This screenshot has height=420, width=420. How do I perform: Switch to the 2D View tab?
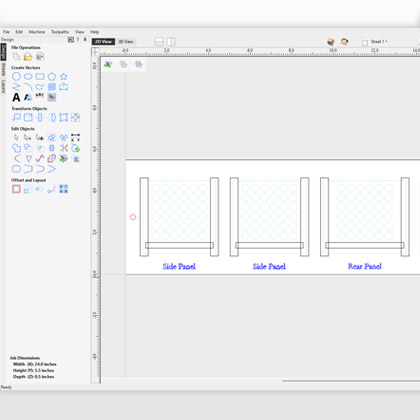pos(103,42)
